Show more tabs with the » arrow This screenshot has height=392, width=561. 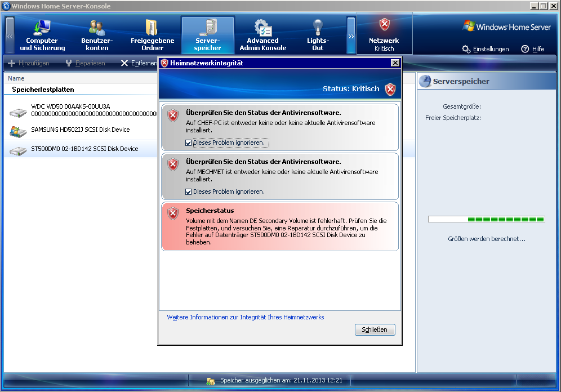coord(351,36)
